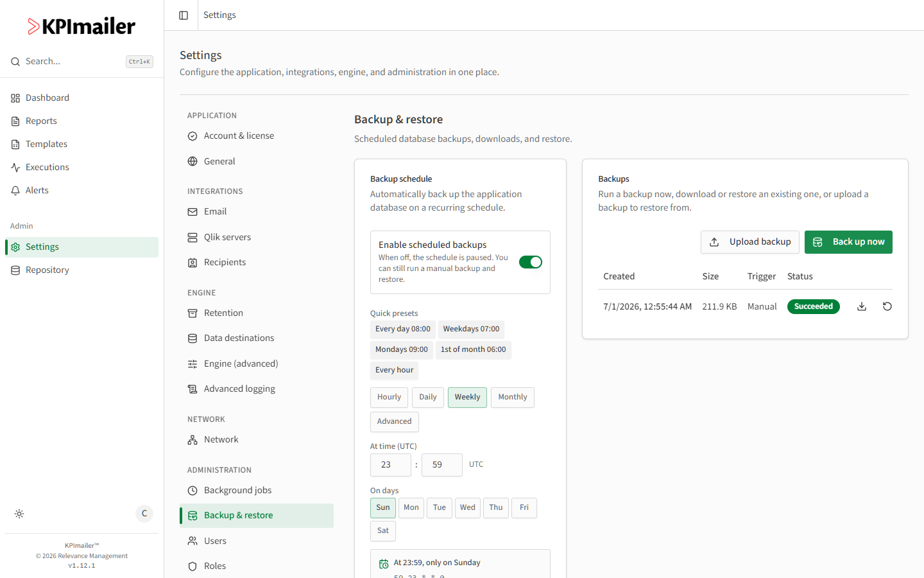
Task: Click the Alerts bell icon
Action: [15, 191]
